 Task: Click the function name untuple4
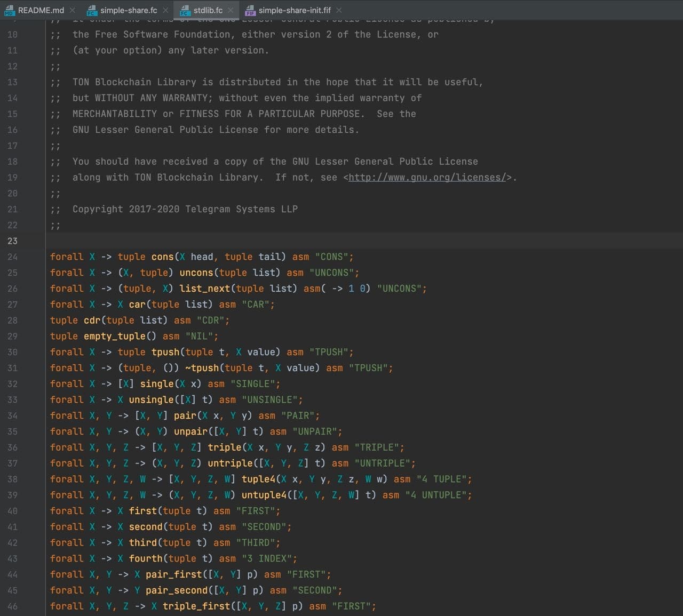pyautogui.click(x=264, y=495)
